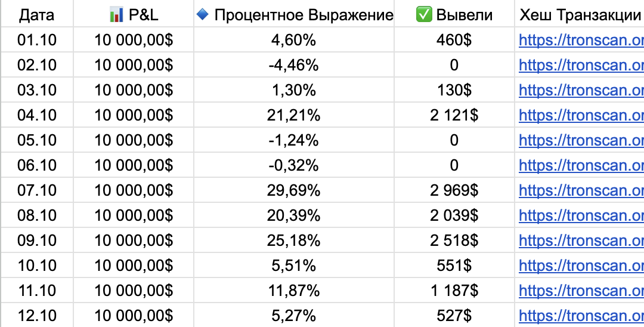Image resolution: width=644 pixels, height=327 pixels.
Task: Click the date cell 08.10
Action: [x=36, y=215]
